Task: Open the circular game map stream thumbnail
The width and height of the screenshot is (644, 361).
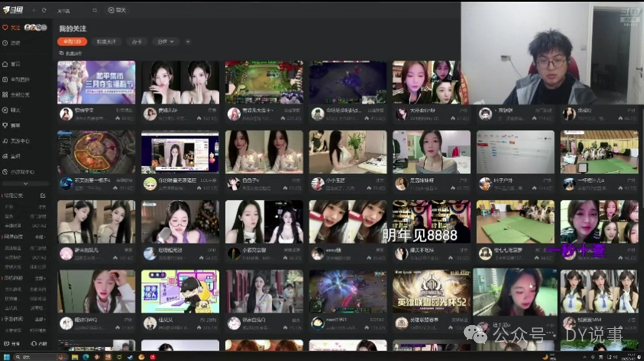Action: (97, 152)
